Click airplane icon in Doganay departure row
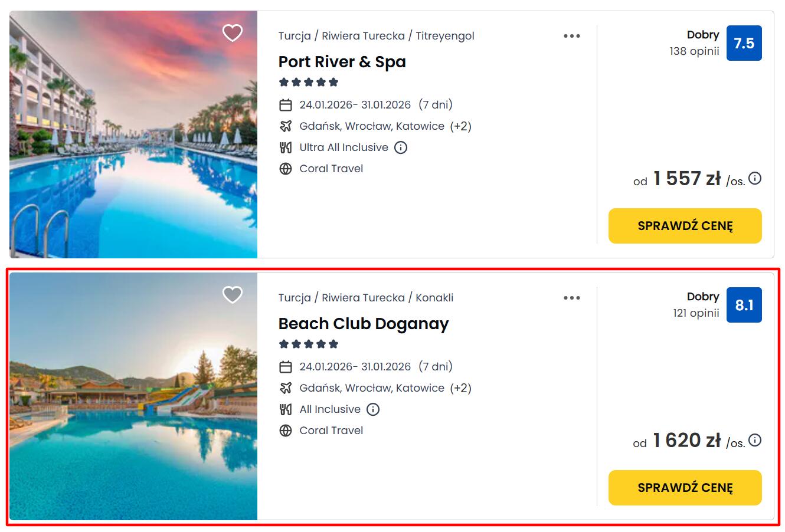This screenshot has width=785, height=532. (x=286, y=388)
